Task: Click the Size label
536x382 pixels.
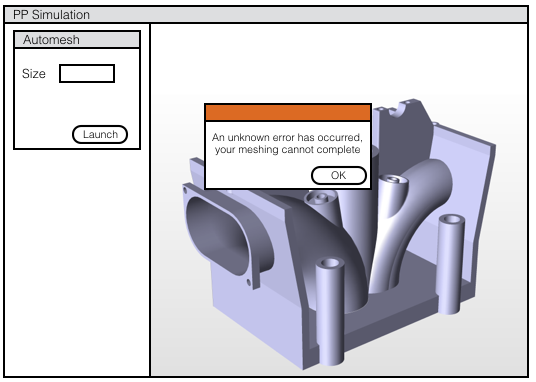Action: [x=34, y=74]
